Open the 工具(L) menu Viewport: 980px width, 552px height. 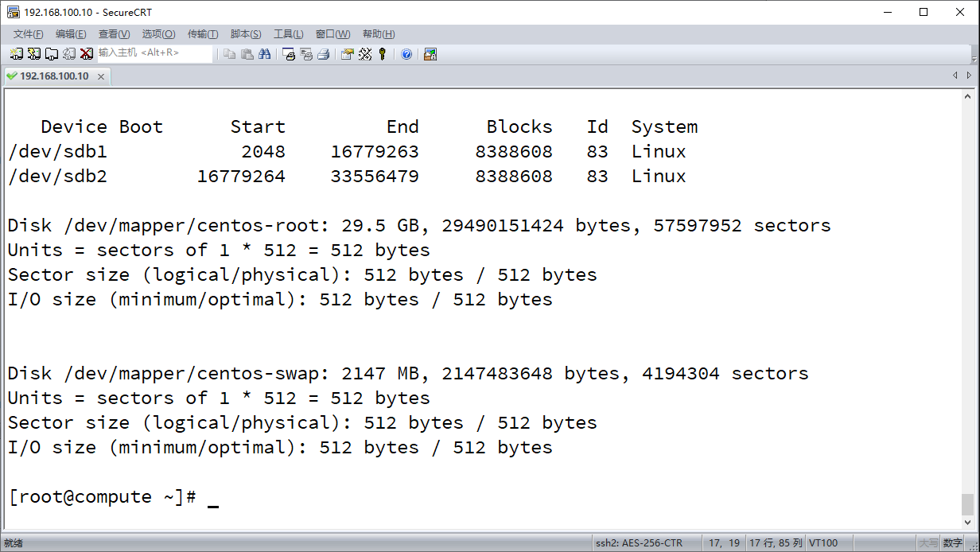pos(288,34)
